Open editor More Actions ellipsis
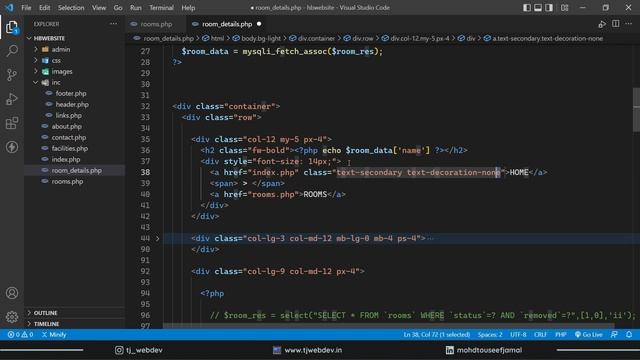The height and width of the screenshot is (360, 640). (629, 24)
